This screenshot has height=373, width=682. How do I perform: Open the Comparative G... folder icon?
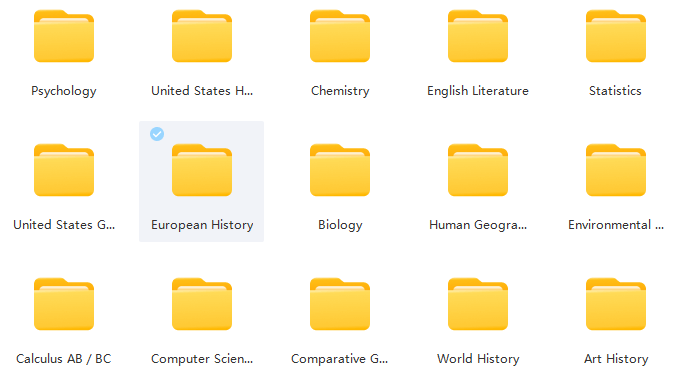pos(340,304)
